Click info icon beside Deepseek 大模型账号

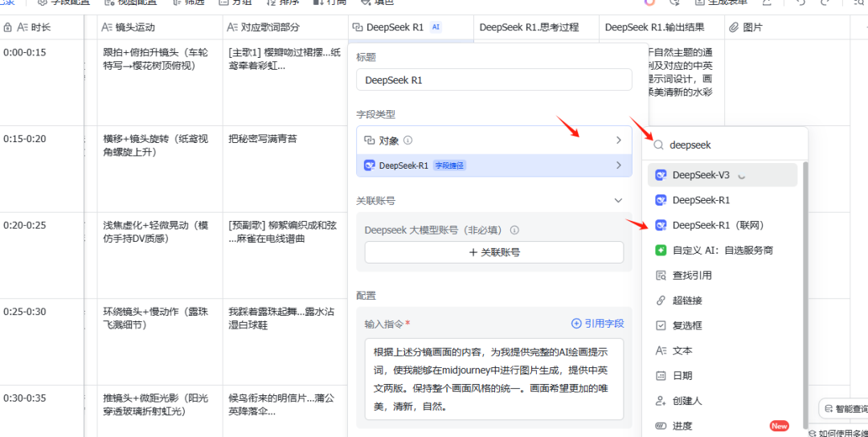click(x=514, y=230)
